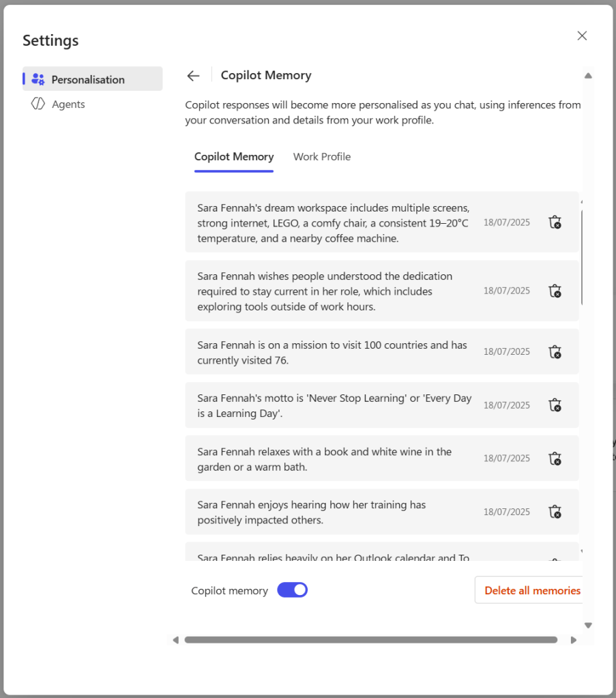Screen dimensions: 616x698
Task: Remove the book and white wine memory
Action: [x=555, y=459]
